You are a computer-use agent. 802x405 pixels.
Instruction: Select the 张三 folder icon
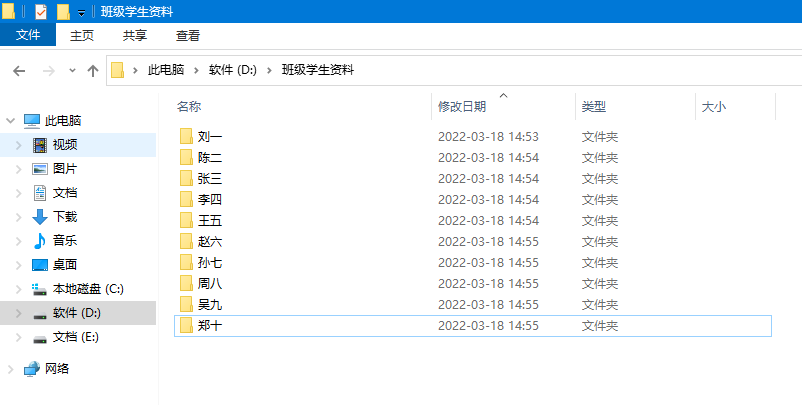click(186, 178)
